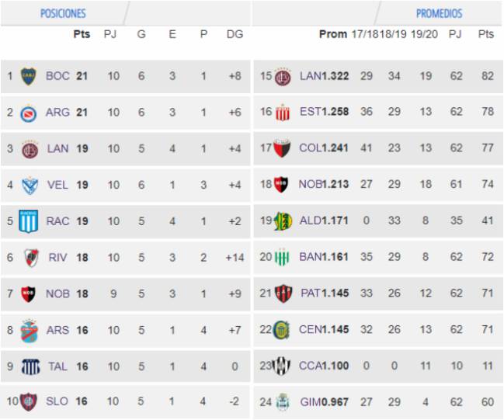Image resolution: width=504 pixels, height=420 pixels.
Task: Click the Colón crest in promedios table
Action: pos(282,148)
